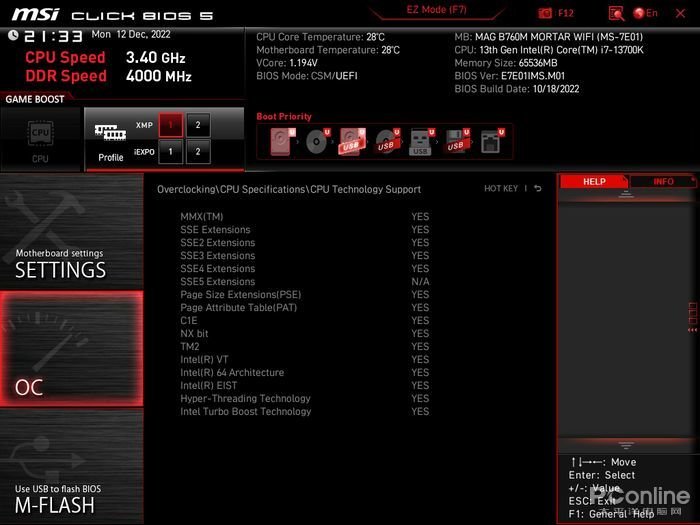Toggle the CPU Game Boost button

point(40,139)
